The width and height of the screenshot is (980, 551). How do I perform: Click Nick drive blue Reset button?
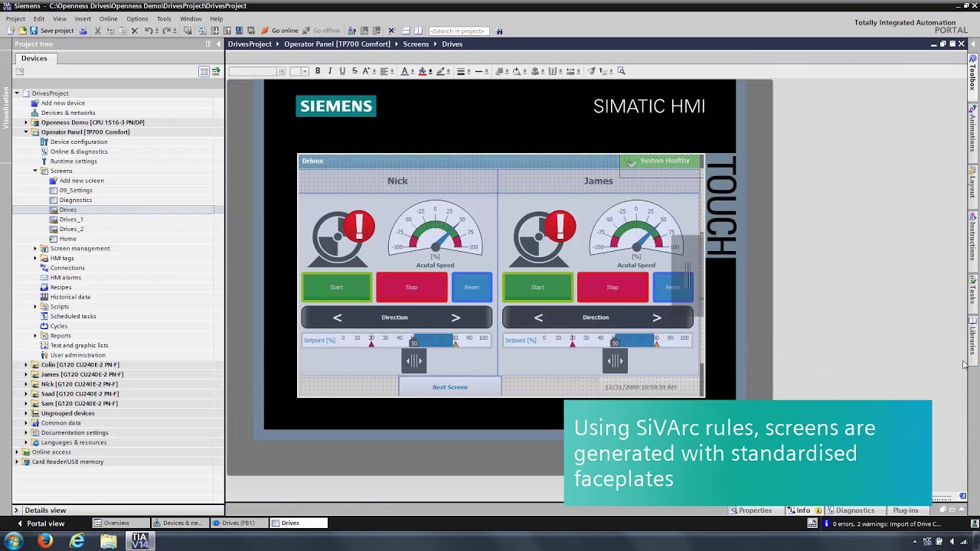click(x=472, y=287)
